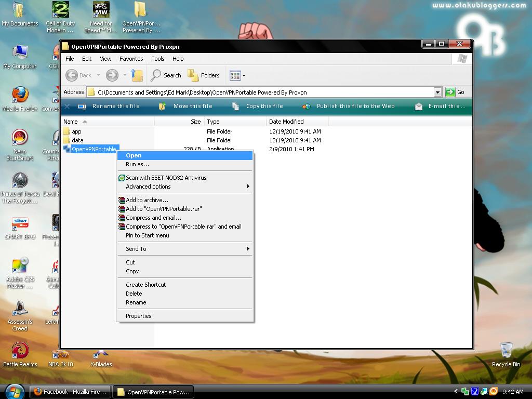The width and height of the screenshot is (532, 399).
Task: Choose Scan with ESET NOD32 Antivirus
Action: click(185, 178)
